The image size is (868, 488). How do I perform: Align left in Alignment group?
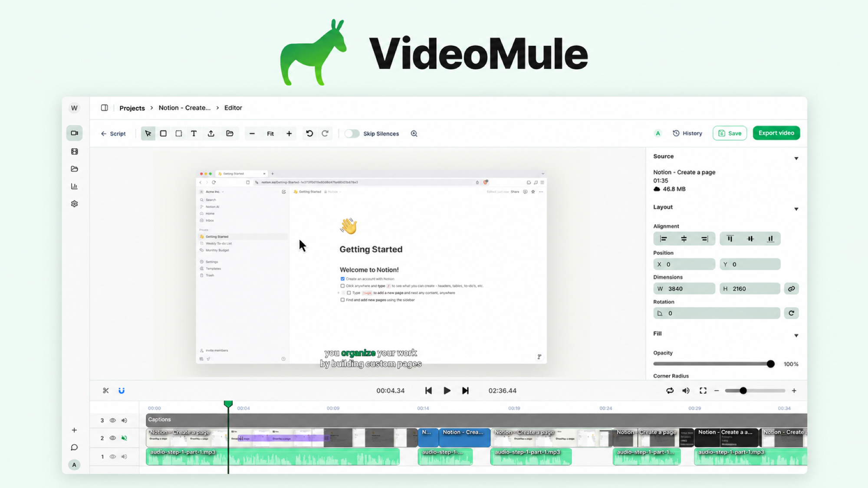pyautogui.click(x=664, y=239)
